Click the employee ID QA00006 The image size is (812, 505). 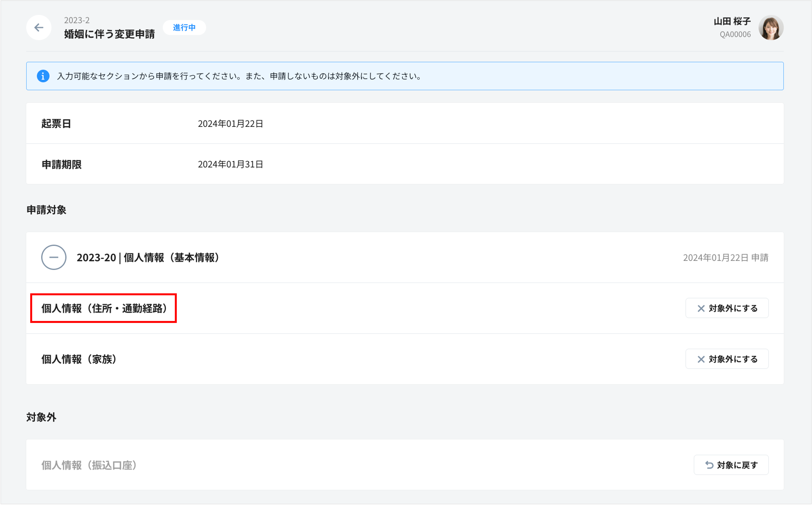pos(735,34)
